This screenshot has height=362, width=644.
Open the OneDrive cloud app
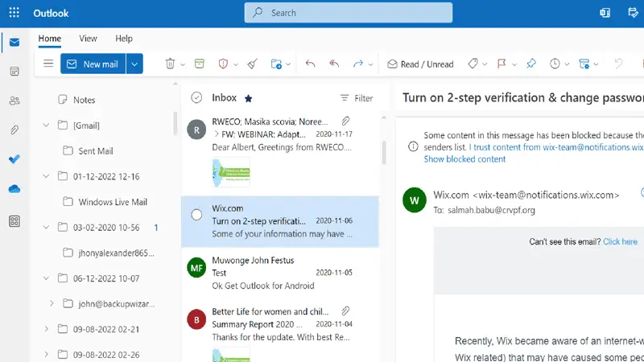tap(14, 189)
